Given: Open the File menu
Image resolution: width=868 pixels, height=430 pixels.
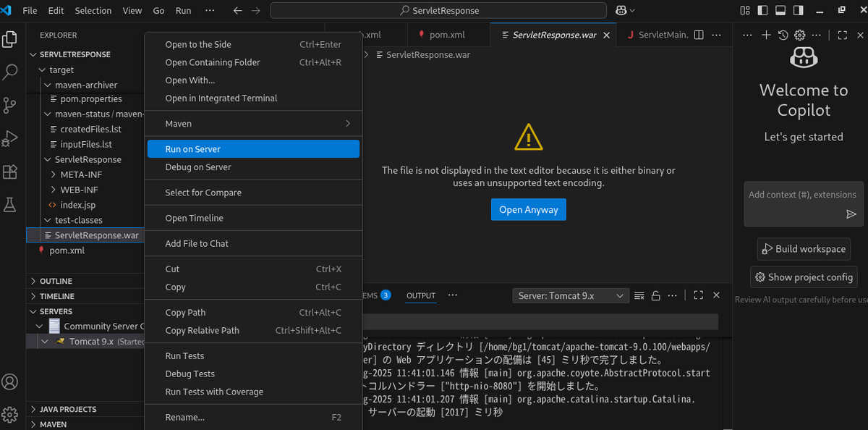Looking at the screenshot, I should coord(30,11).
